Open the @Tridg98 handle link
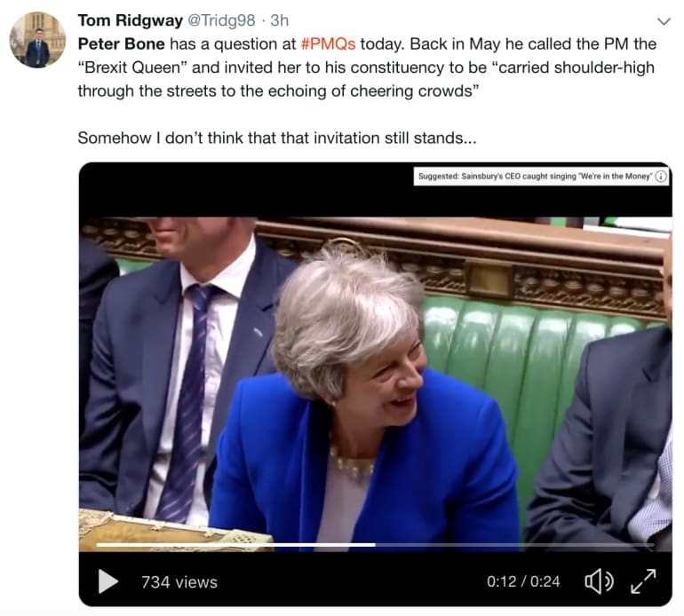 (x=221, y=20)
